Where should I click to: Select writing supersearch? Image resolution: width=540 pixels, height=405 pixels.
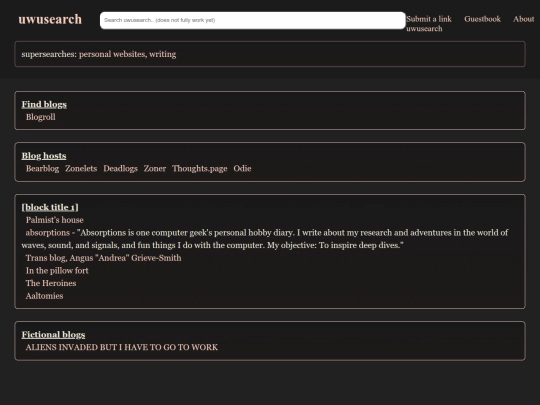tap(163, 54)
